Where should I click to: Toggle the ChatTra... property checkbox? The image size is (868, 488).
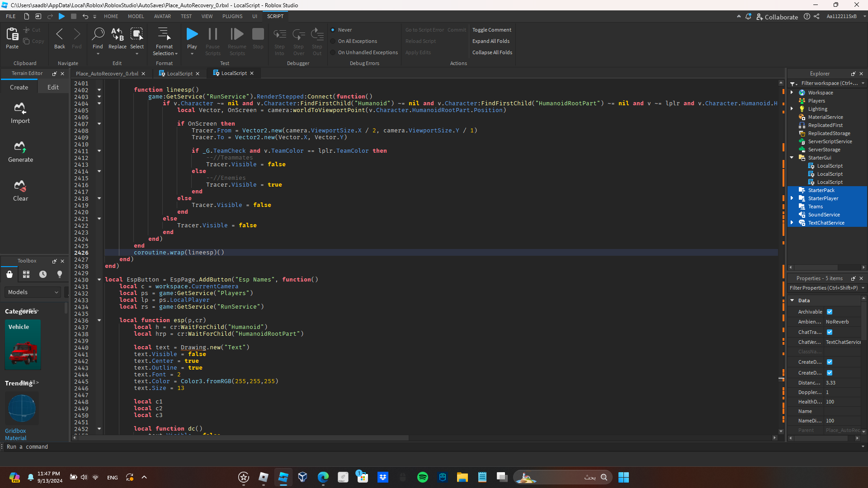coord(830,332)
